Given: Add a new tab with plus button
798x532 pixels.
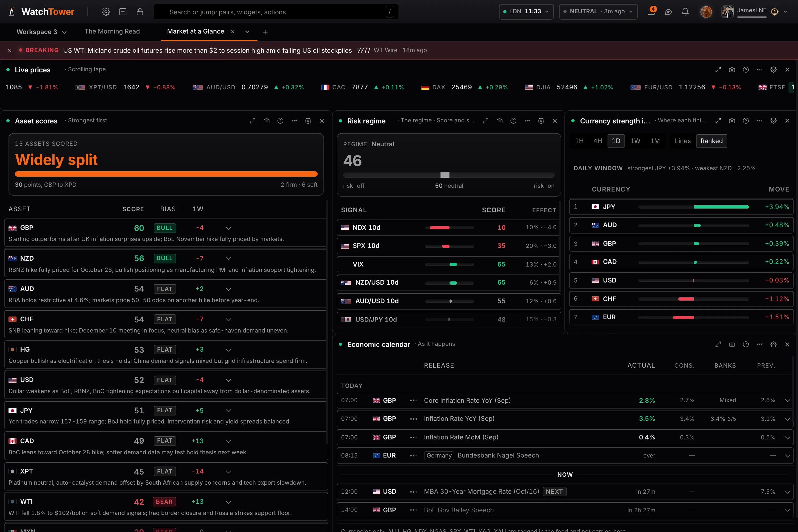Looking at the screenshot, I should (x=265, y=32).
